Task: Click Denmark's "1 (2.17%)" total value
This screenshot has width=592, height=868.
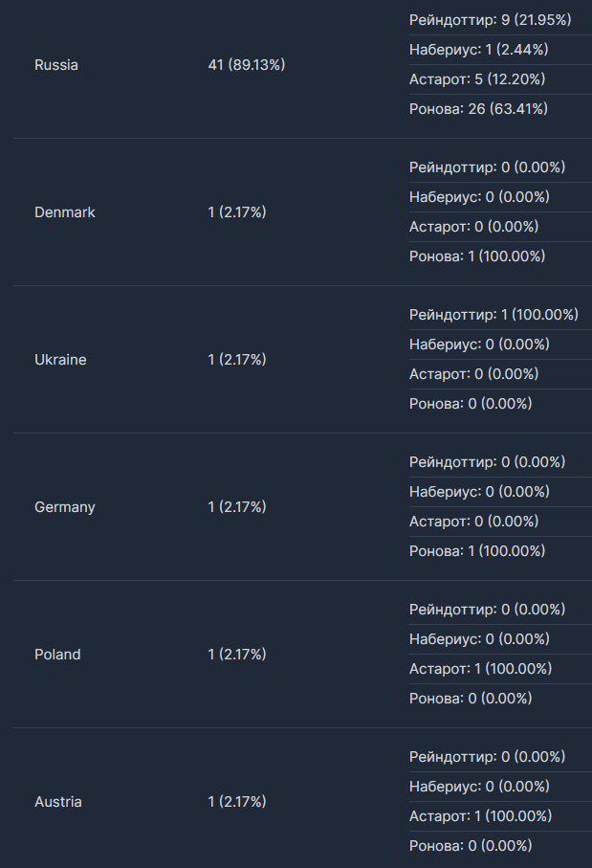Action: click(237, 212)
